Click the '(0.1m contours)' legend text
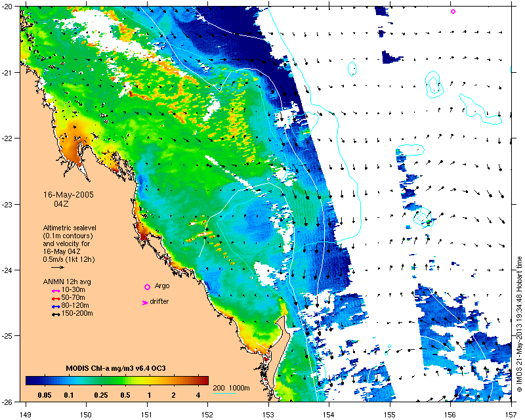The height and width of the screenshot is (420, 525). point(68,236)
